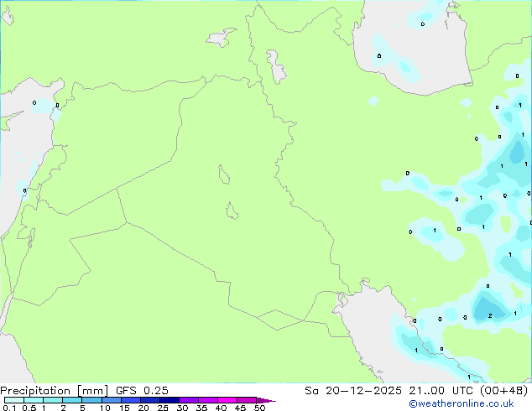The width and height of the screenshot is (532, 411).
Task: Click the 30–35 mm purple legend swatch
Action: click(189, 400)
